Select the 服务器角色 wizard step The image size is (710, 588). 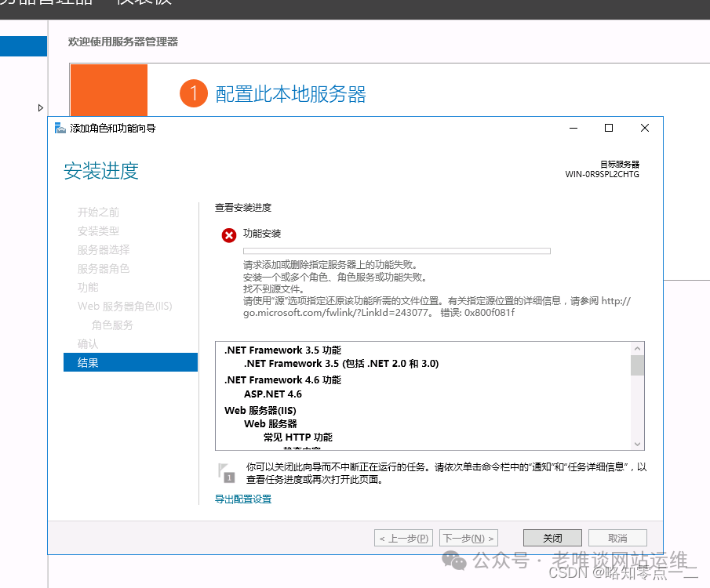(x=104, y=269)
